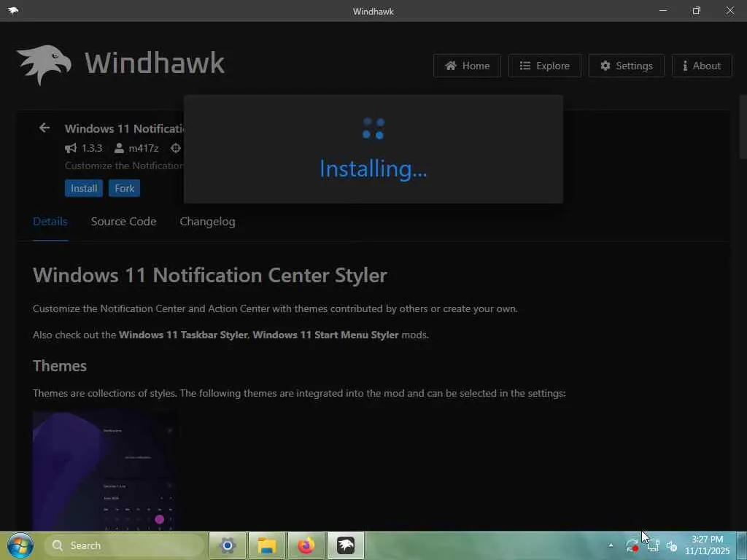The image size is (747, 560).
Task: Click the sync tray icon with red dot
Action: tap(632, 545)
